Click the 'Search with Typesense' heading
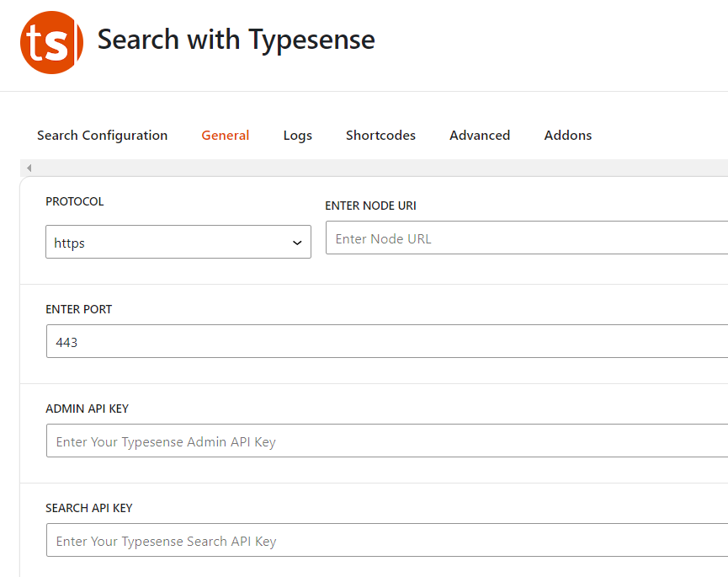728x577 pixels. [x=236, y=40]
